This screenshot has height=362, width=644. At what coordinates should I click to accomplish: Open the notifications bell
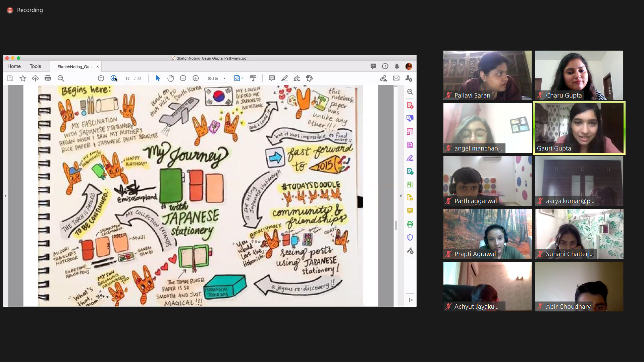pos(397,66)
